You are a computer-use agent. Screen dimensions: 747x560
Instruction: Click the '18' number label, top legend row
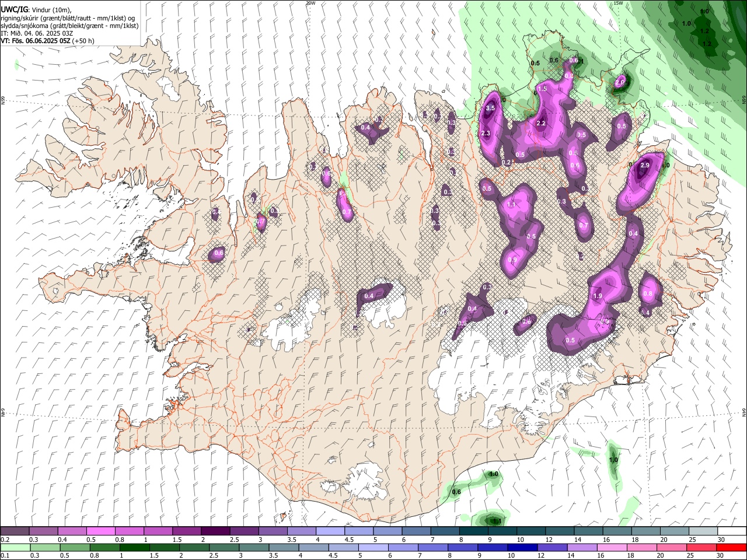(634, 540)
